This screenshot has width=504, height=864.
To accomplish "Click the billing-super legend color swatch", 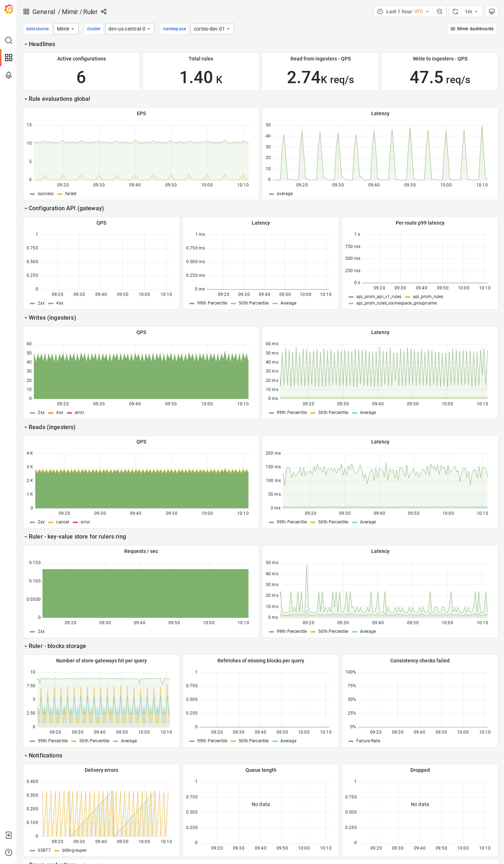I will click(x=57, y=850).
